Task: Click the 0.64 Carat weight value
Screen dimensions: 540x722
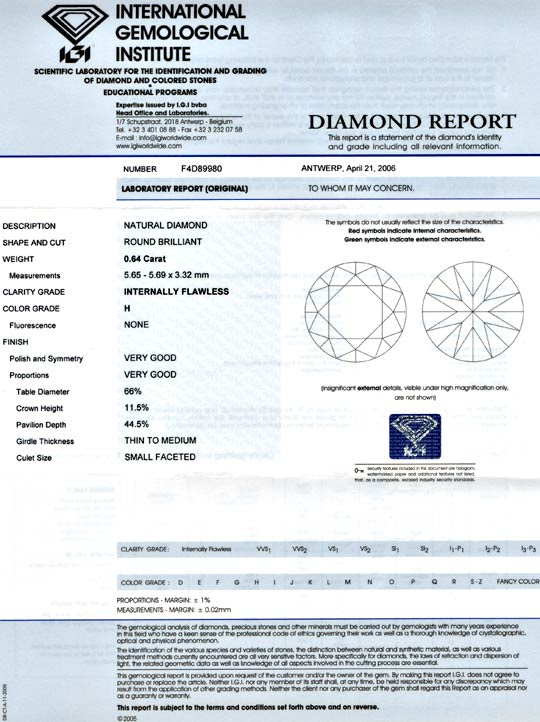Action: [145, 259]
